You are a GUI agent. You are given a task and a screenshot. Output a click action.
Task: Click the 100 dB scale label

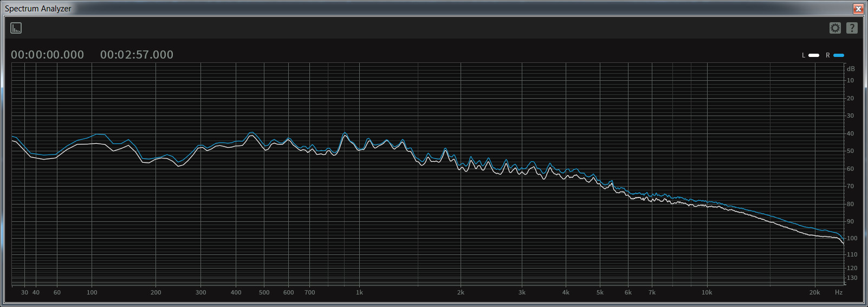tap(852, 238)
